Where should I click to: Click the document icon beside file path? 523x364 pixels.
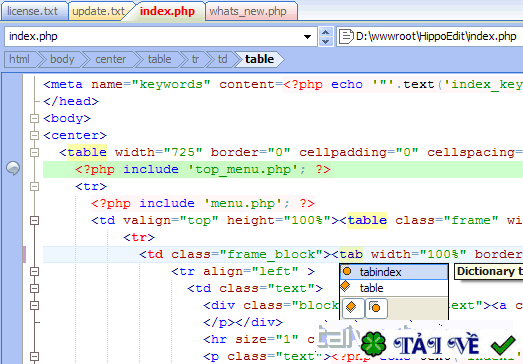[x=346, y=36]
